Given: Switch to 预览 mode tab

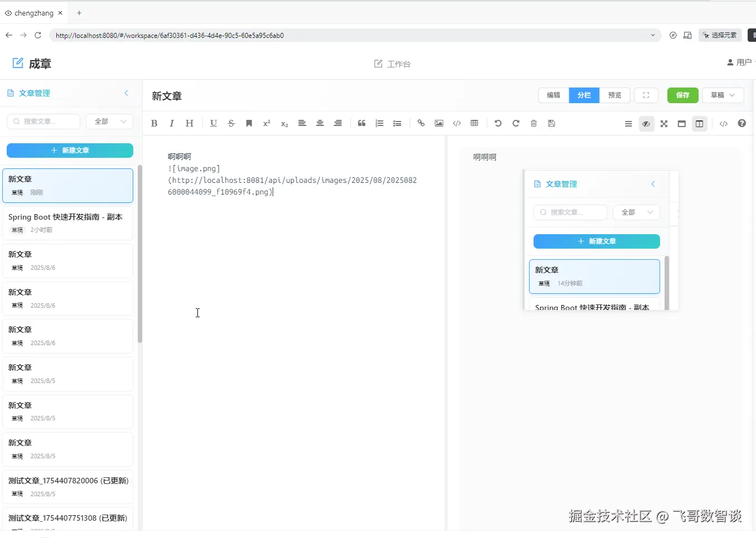Looking at the screenshot, I should [615, 95].
